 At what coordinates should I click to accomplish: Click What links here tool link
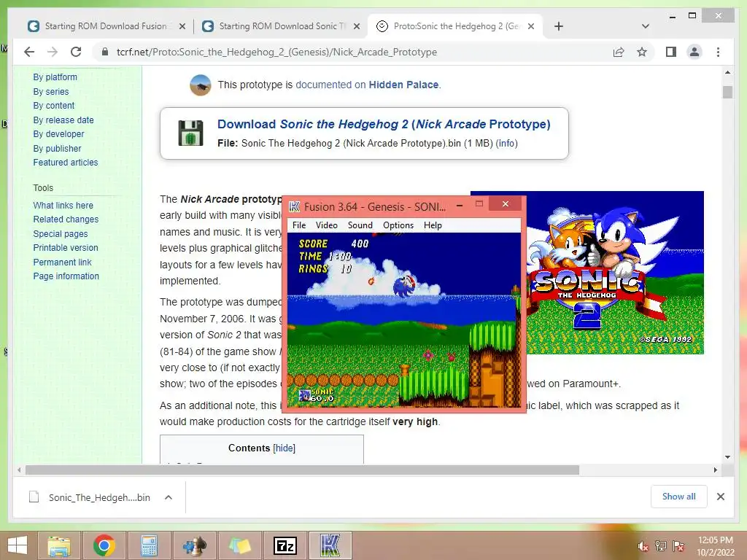(x=63, y=205)
